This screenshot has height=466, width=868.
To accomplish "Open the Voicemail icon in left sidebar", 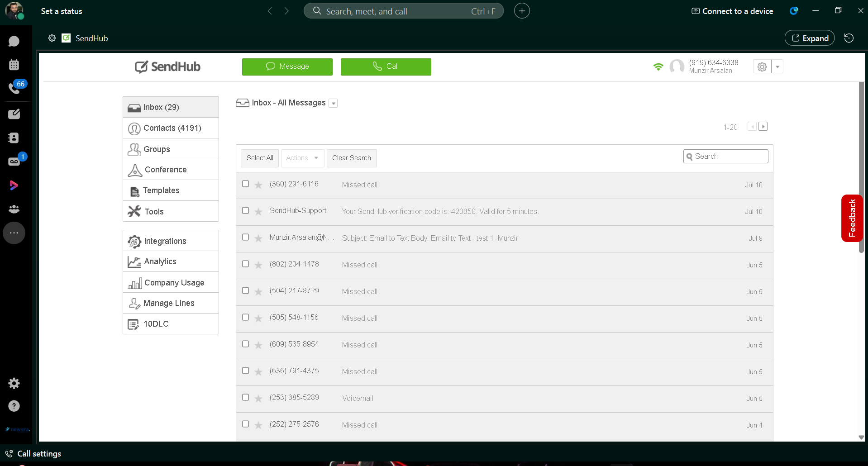I will (14, 162).
